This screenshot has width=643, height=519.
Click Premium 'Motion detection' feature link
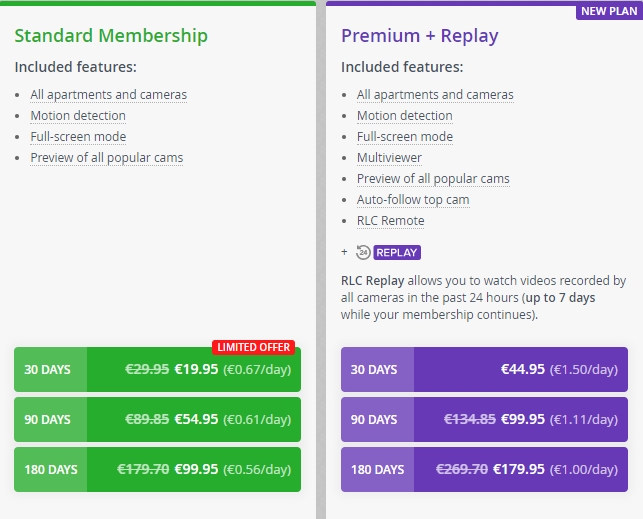pyautogui.click(x=405, y=116)
